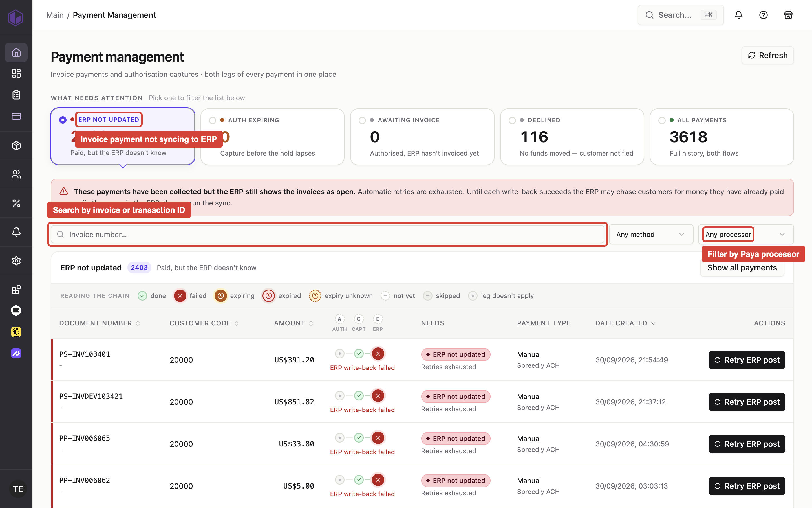The height and width of the screenshot is (508, 812).
Task: Click the top bar notifications bell
Action: (738, 15)
